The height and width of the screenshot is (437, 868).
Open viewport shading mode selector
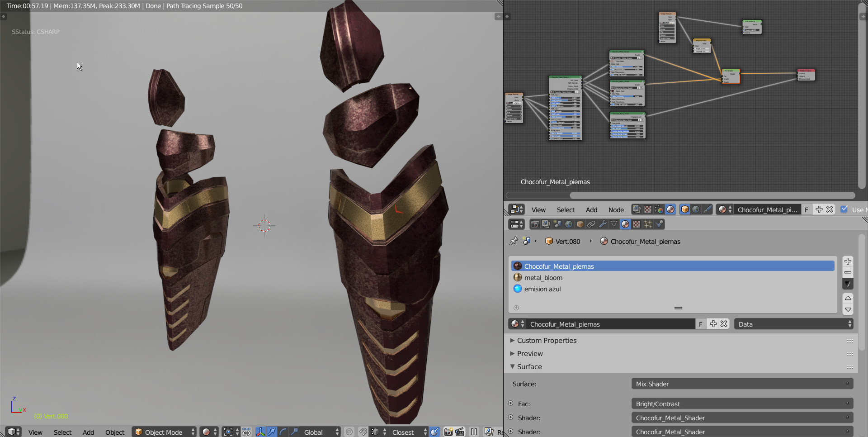click(x=209, y=432)
